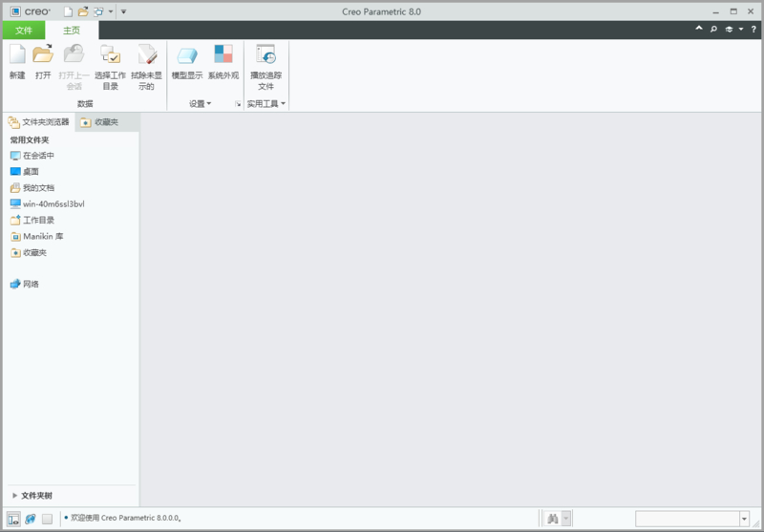Viewport: 764px width, 532px height.
Task: Toggle navigator panel display in status bar
Action: coord(14,519)
